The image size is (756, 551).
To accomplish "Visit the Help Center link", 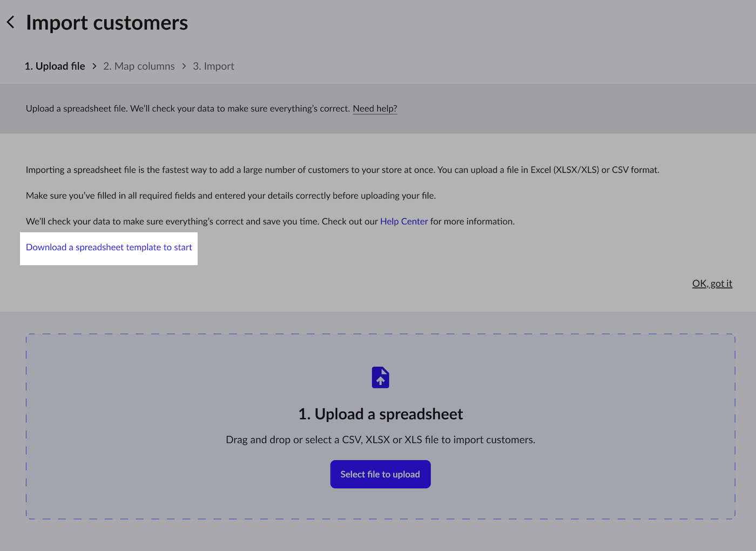I will coord(403,221).
